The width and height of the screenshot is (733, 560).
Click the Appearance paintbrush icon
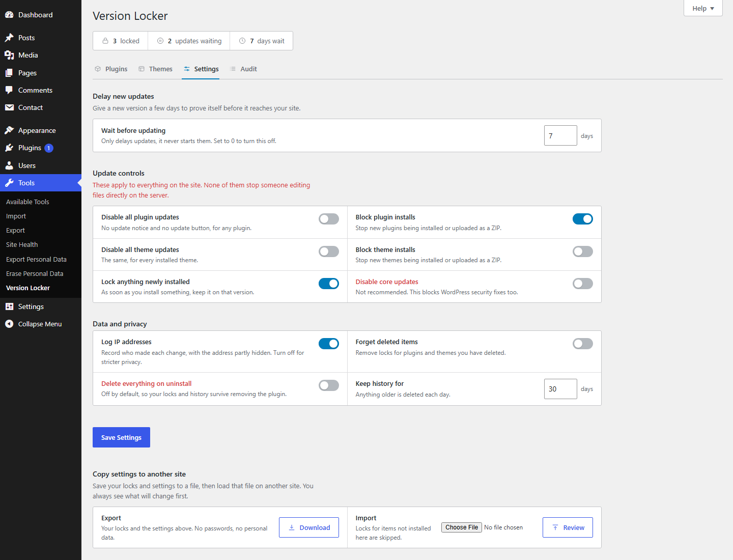[9, 130]
